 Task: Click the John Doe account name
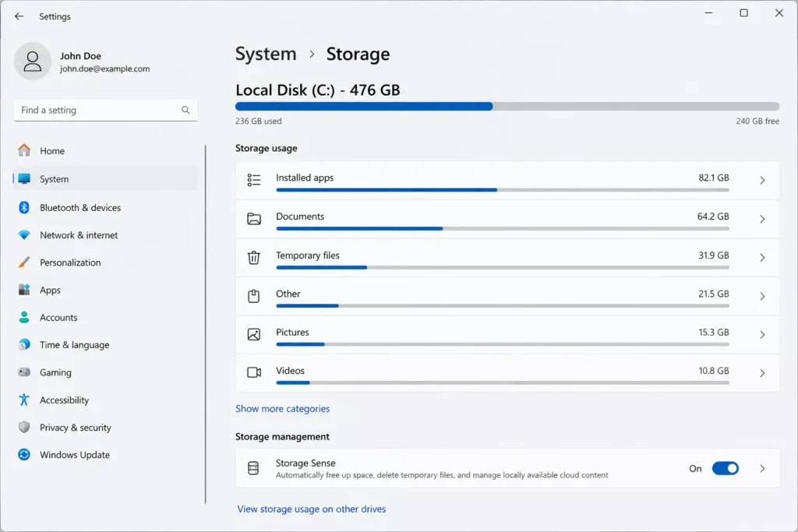pyautogui.click(x=80, y=56)
